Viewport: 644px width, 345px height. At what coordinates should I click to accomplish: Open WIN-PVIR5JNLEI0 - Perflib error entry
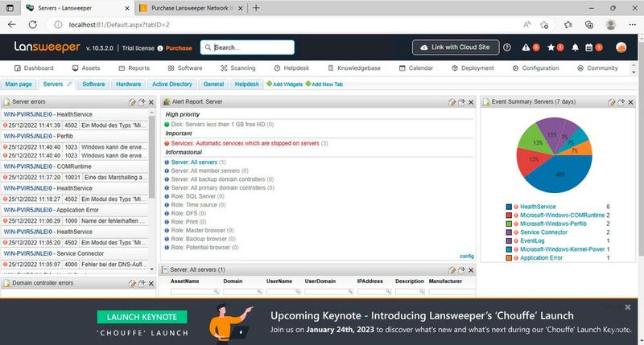(38, 136)
